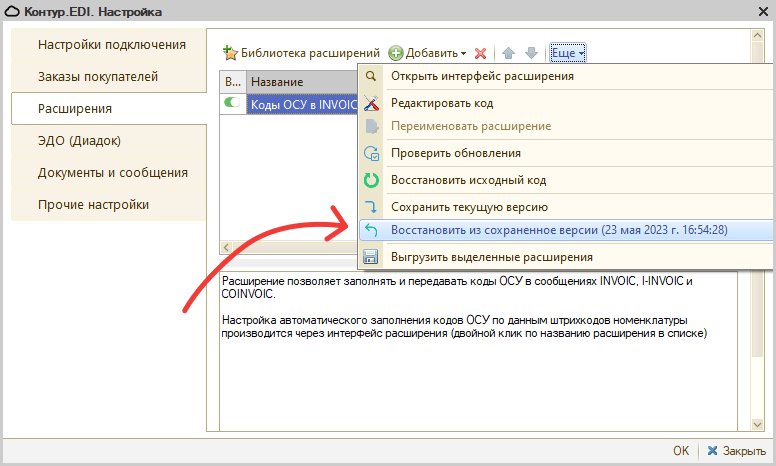Move extension down with the arrow icon
Image resolution: width=776 pixels, height=466 pixels.
tap(531, 53)
